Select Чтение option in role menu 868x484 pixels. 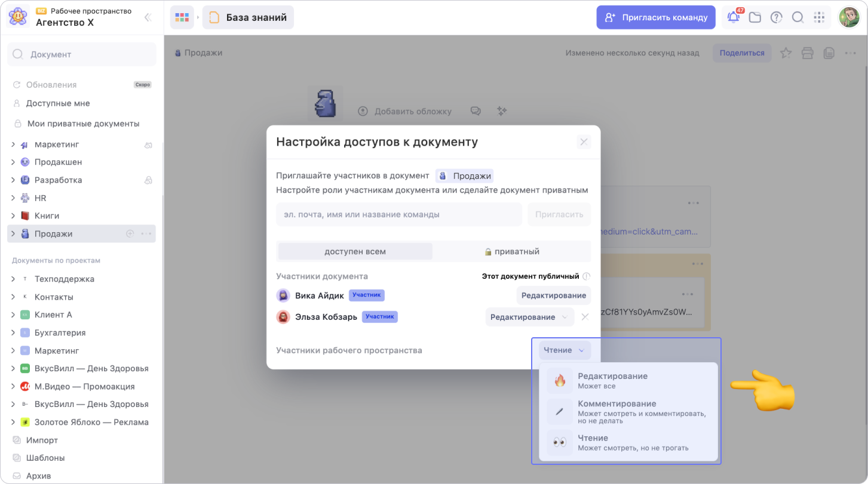(x=628, y=442)
